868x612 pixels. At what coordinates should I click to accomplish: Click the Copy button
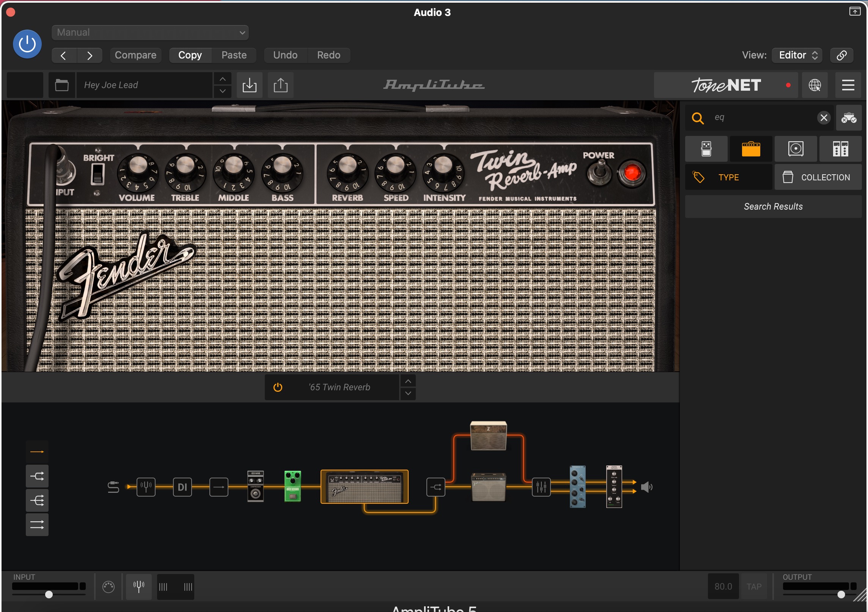[x=190, y=55]
